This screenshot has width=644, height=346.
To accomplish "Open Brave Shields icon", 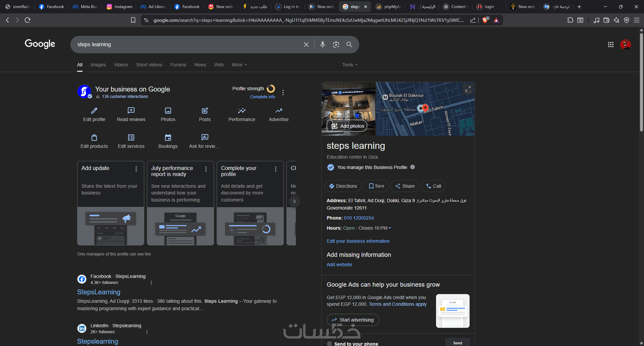I will click(485, 20).
